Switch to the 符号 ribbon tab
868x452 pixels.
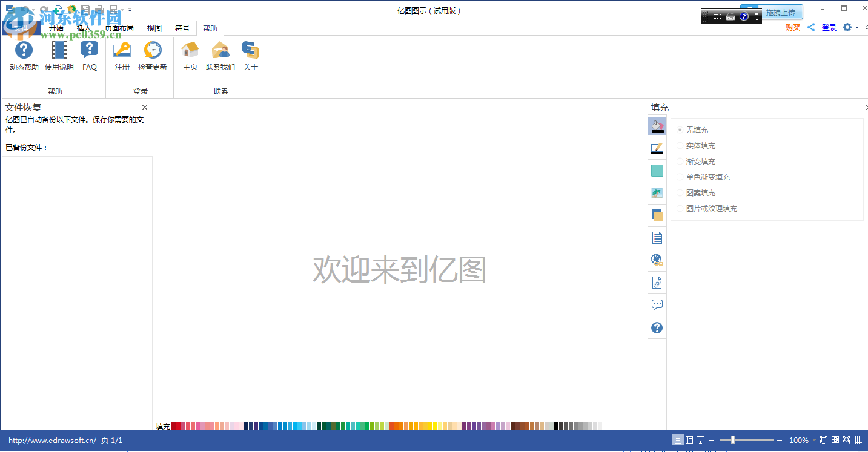coord(182,28)
